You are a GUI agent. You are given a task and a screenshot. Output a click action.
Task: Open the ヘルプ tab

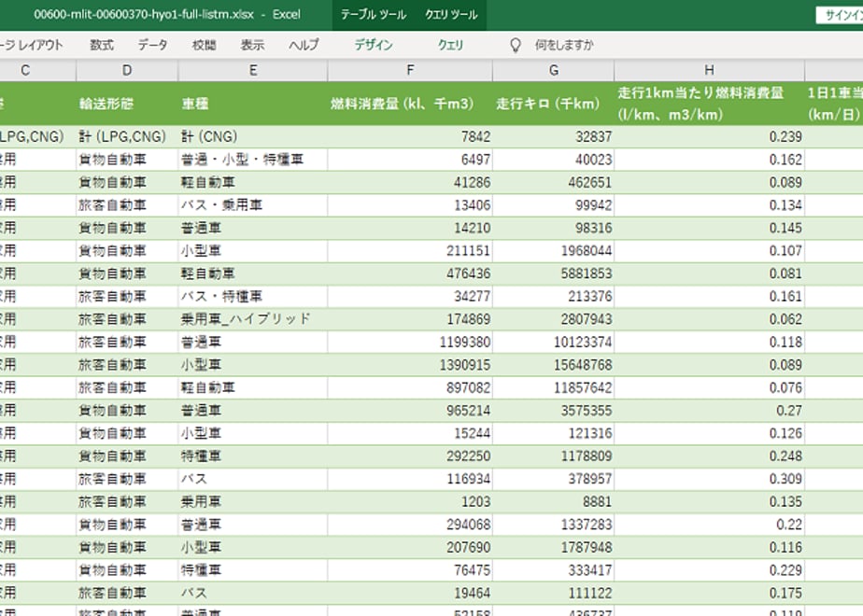pos(304,45)
